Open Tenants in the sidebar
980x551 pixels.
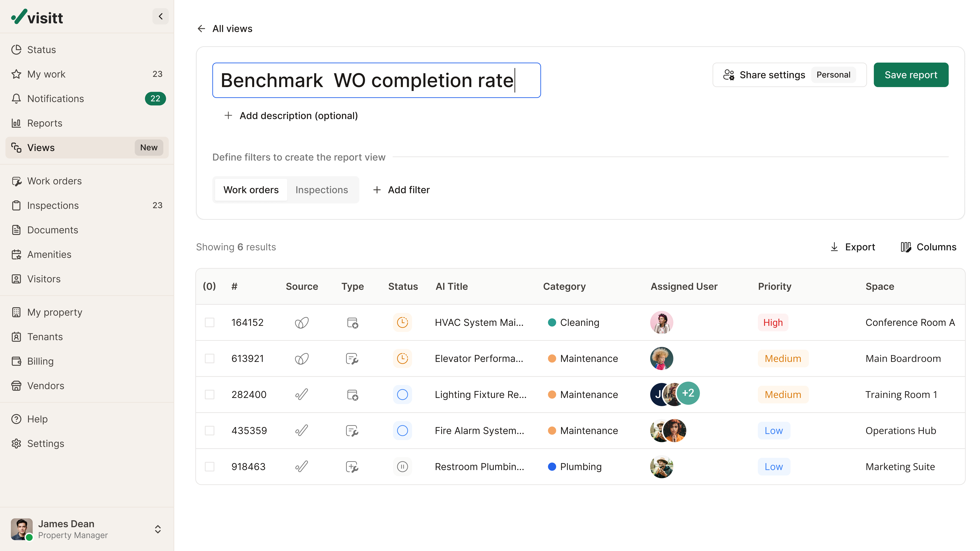pyautogui.click(x=87, y=337)
